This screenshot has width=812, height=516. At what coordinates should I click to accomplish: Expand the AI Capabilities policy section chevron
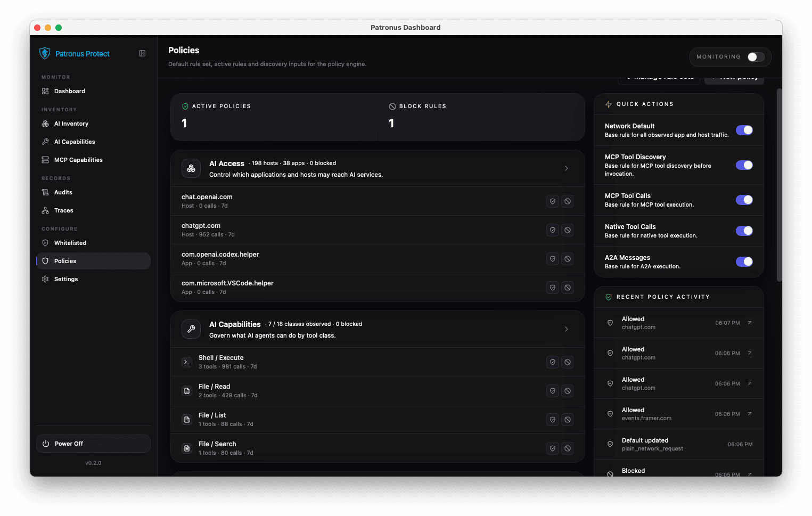[567, 329]
